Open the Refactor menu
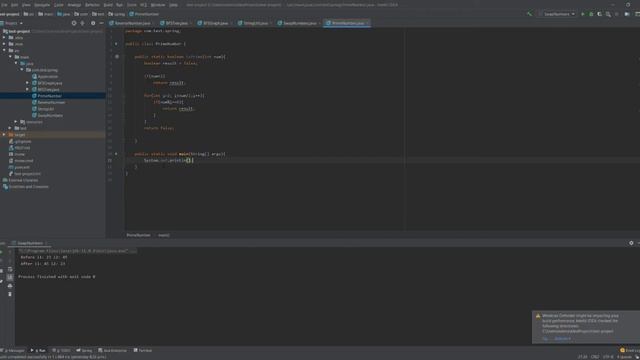Viewport: 640px width, 360px height. 92,5
